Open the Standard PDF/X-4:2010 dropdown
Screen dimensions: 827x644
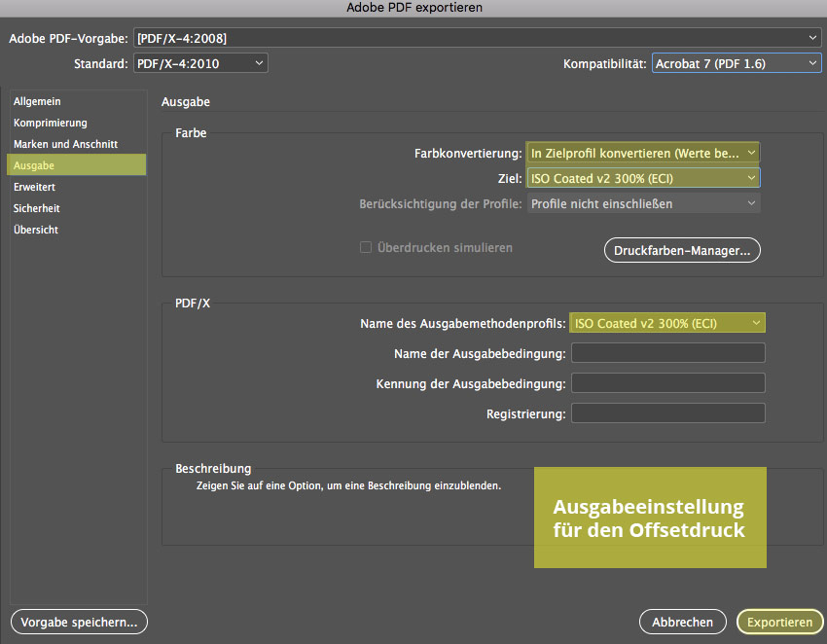click(x=200, y=63)
